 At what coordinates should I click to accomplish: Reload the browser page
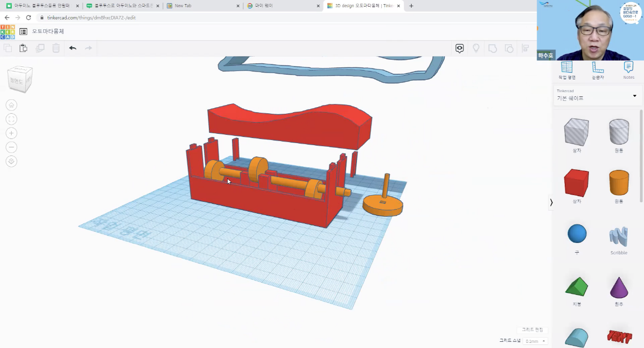click(x=28, y=18)
